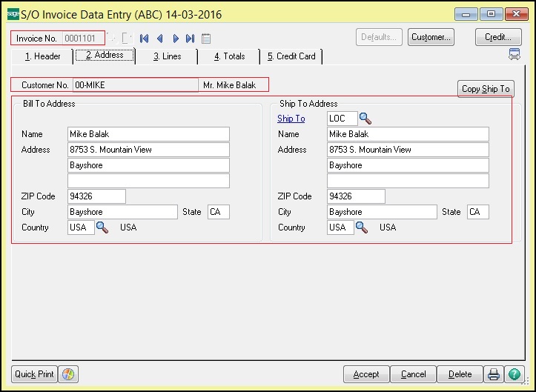536x392 pixels.
Task: Open the Customer... button
Action: coord(431,37)
